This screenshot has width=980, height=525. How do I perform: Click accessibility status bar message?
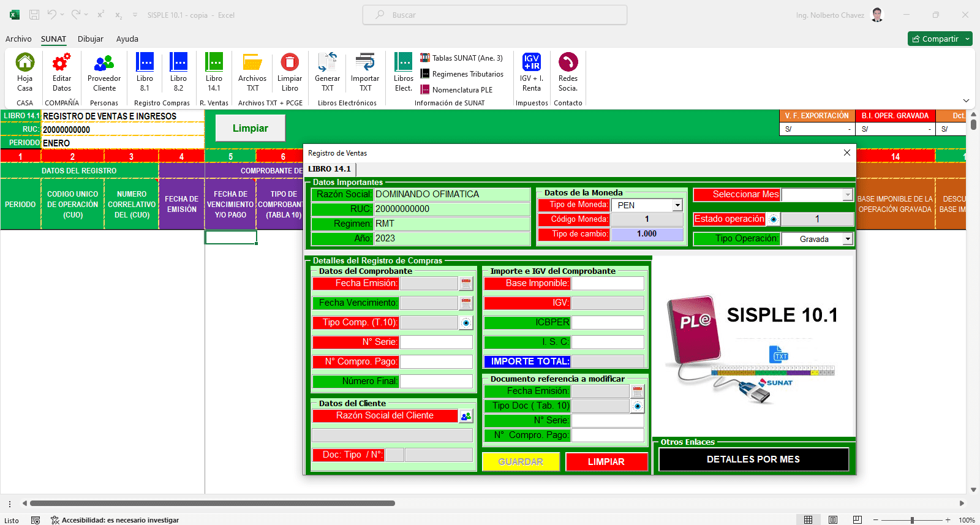[x=115, y=520]
